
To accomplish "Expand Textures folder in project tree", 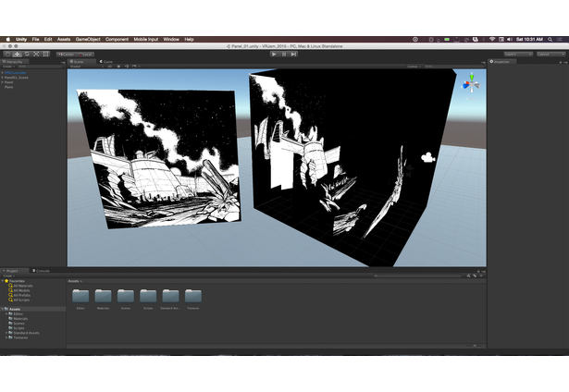I will (x=6, y=337).
